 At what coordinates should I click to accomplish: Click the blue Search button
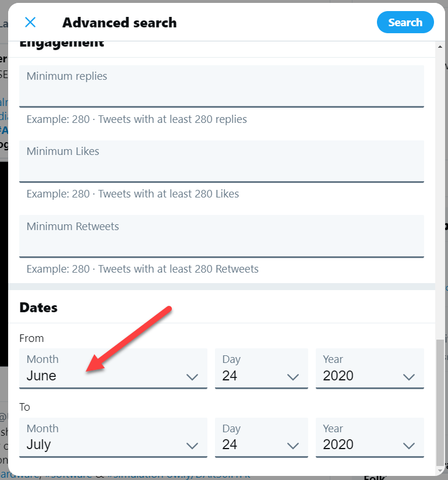(405, 22)
